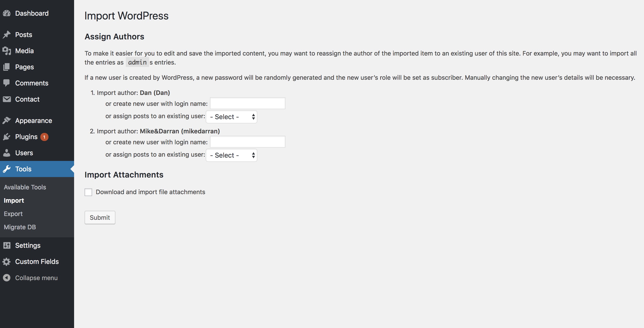
Task: Open Available Tools submenu item
Action: tap(25, 187)
